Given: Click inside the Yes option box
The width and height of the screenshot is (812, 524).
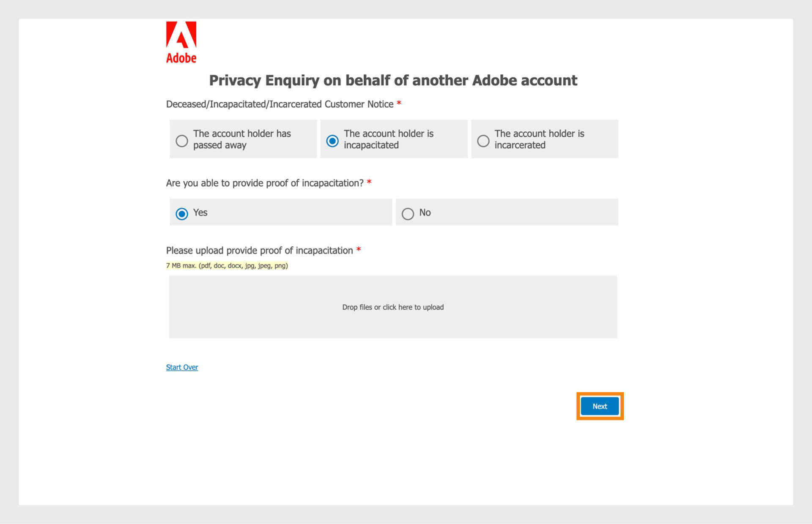Looking at the screenshot, I should [280, 212].
